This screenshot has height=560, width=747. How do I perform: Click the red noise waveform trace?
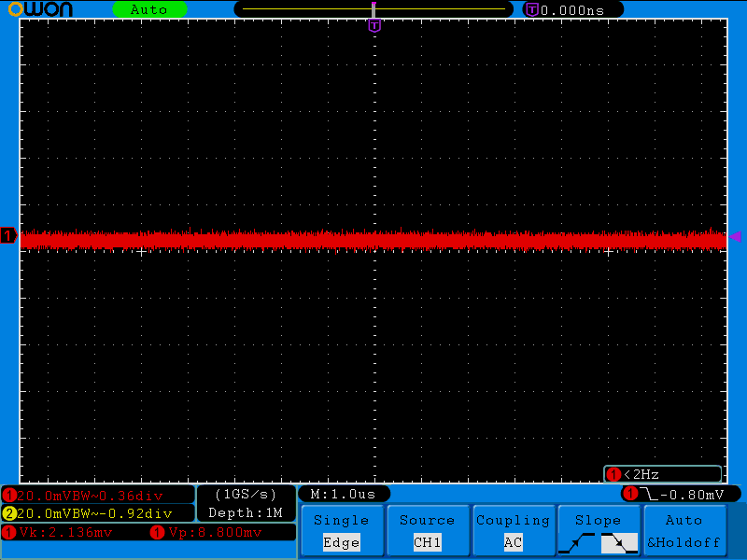373,240
